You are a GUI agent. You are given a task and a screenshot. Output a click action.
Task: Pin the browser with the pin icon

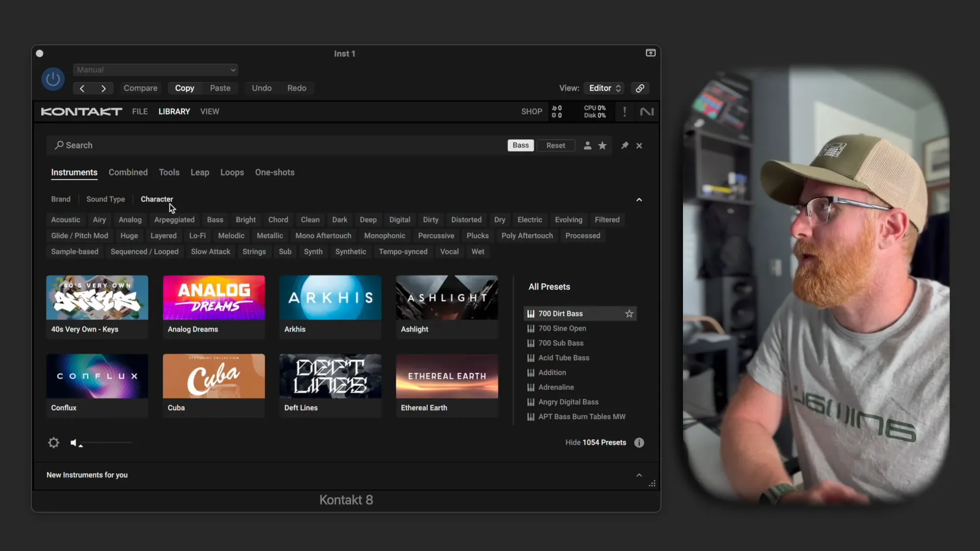624,145
